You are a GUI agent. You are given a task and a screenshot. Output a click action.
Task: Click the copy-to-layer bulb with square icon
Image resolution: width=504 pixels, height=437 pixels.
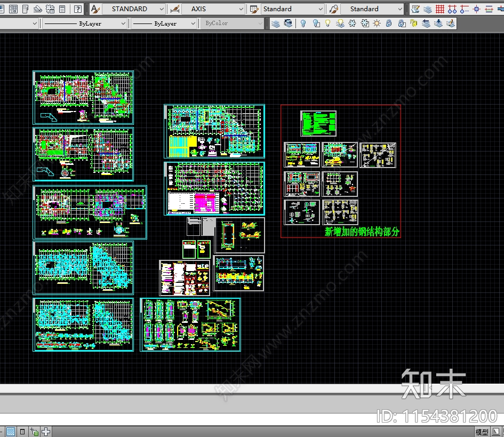[316, 23]
